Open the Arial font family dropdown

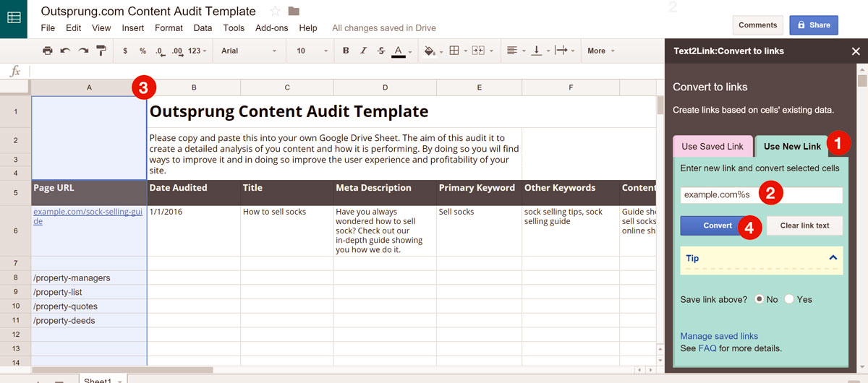coord(249,51)
